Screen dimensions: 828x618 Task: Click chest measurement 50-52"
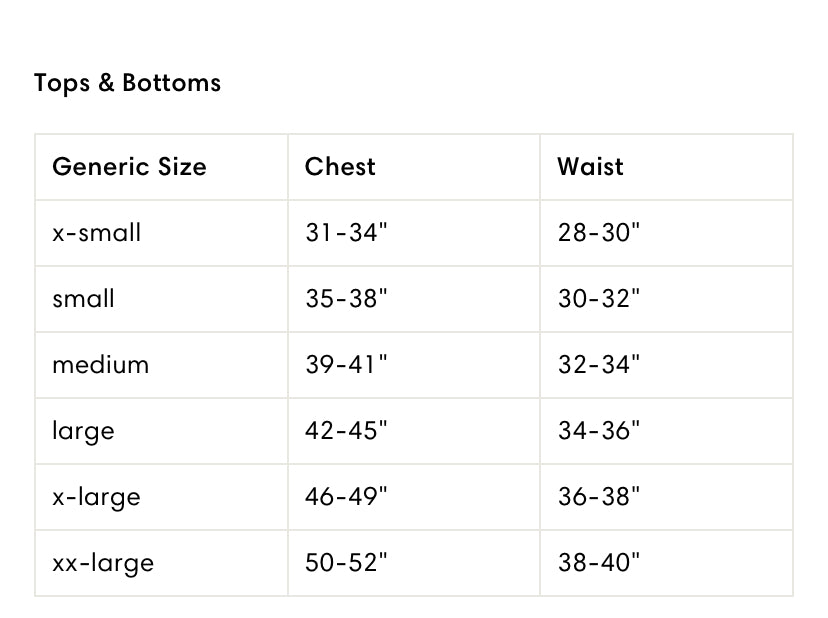346,563
